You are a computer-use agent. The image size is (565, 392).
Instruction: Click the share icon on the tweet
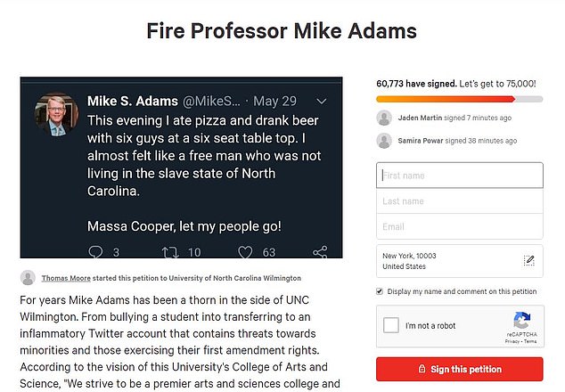click(320, 253)
